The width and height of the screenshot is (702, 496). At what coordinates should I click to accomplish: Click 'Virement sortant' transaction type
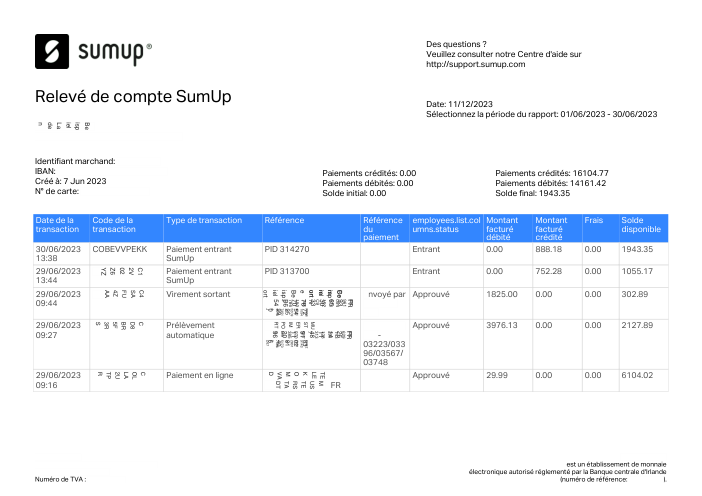(x=198, y=294)
